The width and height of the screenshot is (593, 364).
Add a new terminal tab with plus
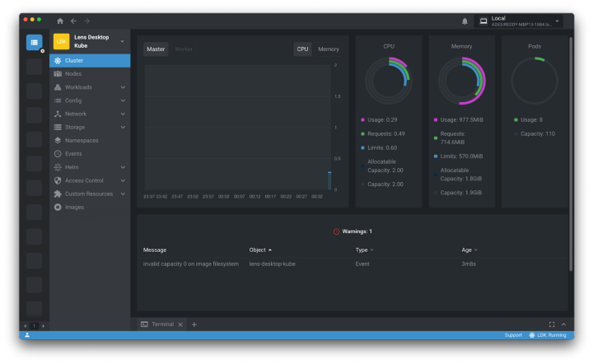click(194, 324)
